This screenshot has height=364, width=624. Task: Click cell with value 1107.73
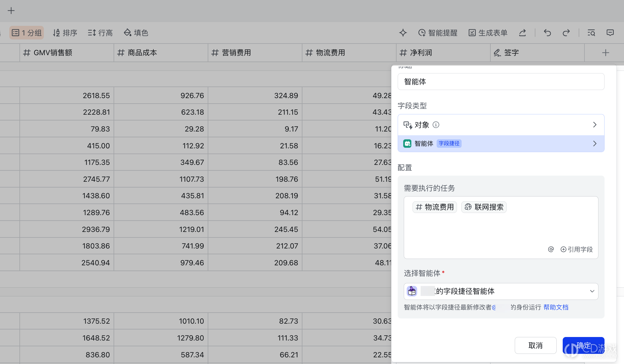[x=161, y=179]
